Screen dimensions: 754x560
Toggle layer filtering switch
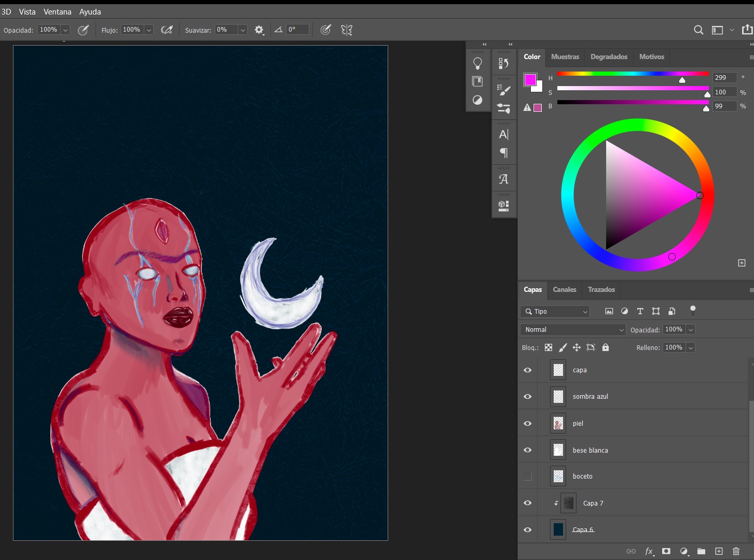click(693, 311)
